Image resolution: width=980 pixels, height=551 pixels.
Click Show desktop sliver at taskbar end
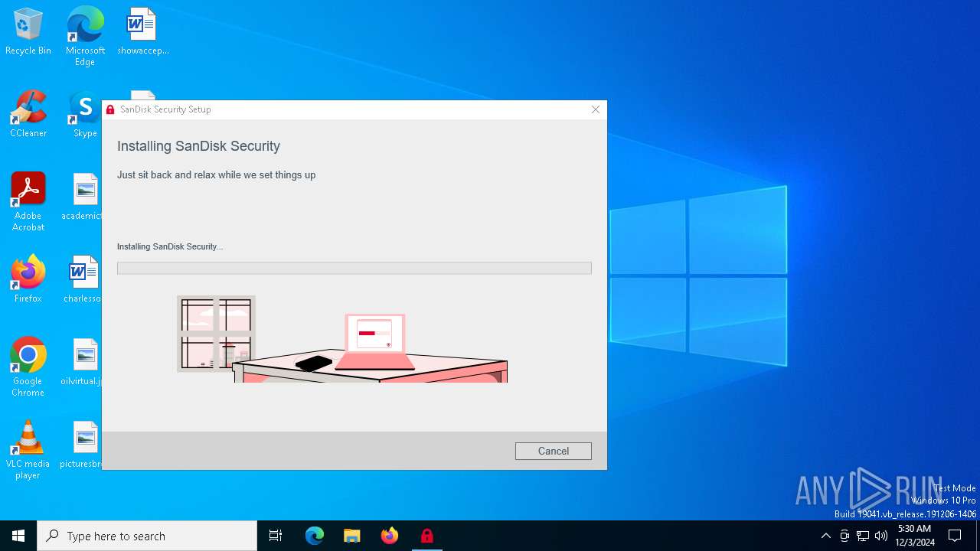978,536
